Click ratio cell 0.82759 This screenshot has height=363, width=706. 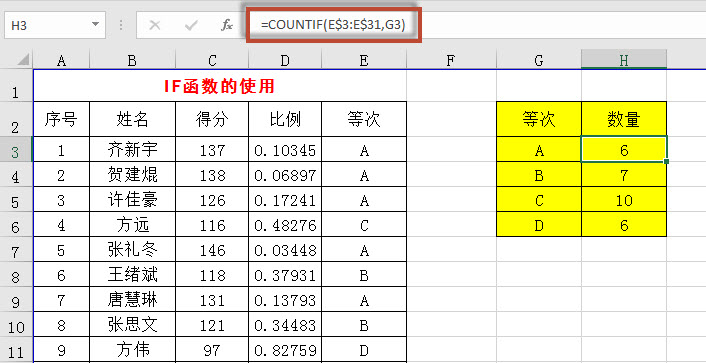click(285, 349)
